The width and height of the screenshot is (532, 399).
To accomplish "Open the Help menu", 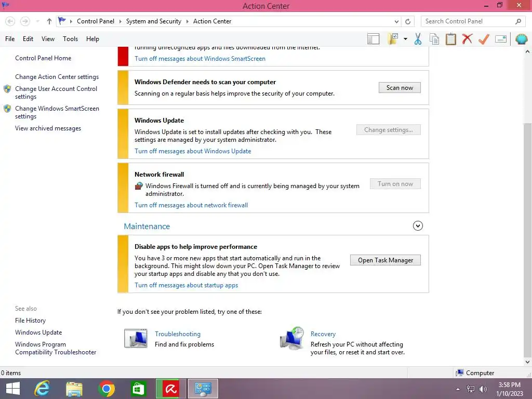I will coord(92,39).
